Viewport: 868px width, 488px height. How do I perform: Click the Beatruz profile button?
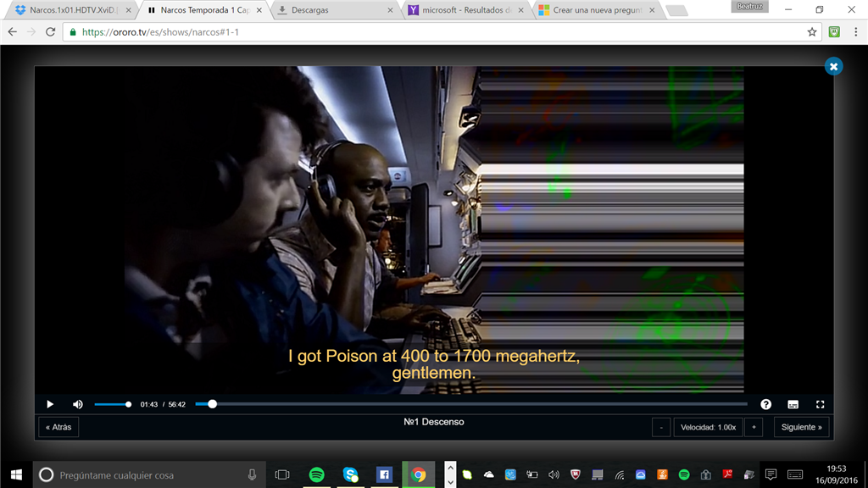pyautogui.click(x=749, y=6)
